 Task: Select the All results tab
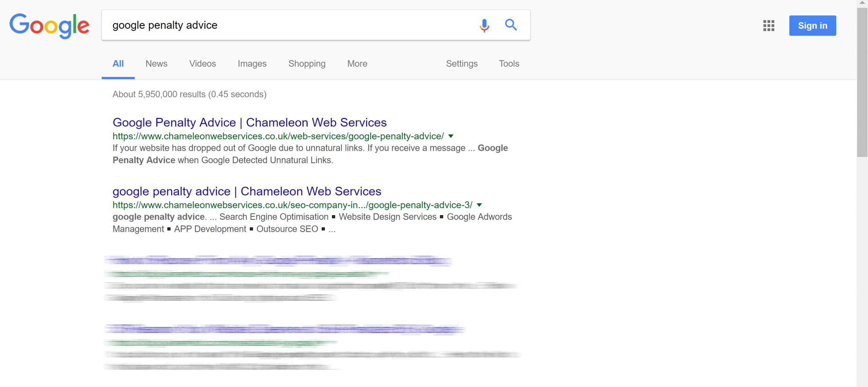pyautogui.click(x=118, y=64)
